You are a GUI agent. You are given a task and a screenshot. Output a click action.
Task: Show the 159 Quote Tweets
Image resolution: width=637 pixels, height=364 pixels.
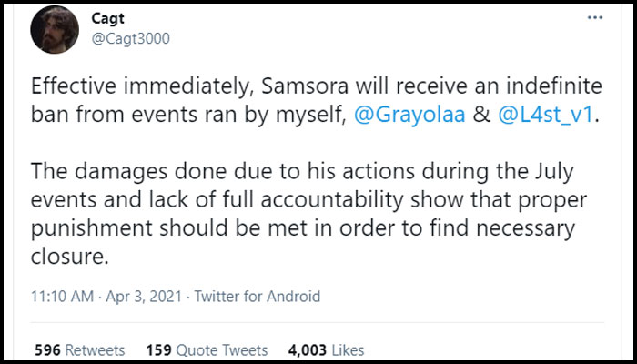click(207, 349)
